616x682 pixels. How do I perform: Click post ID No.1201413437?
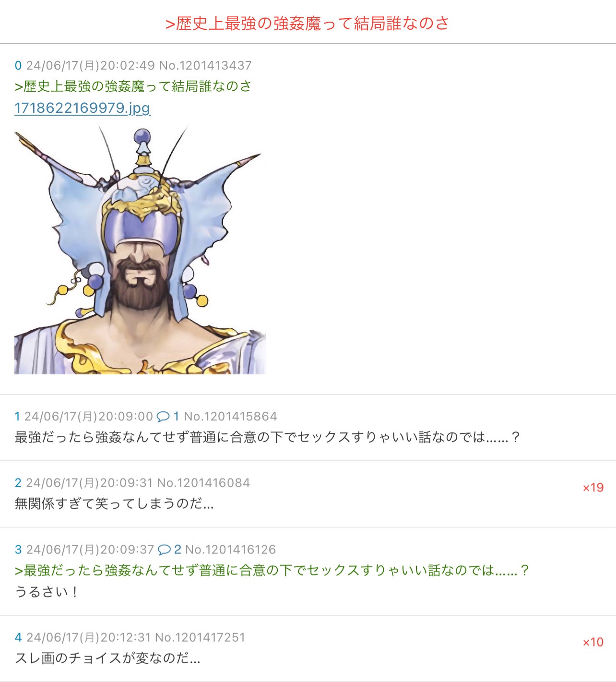(x=205, y=65)
